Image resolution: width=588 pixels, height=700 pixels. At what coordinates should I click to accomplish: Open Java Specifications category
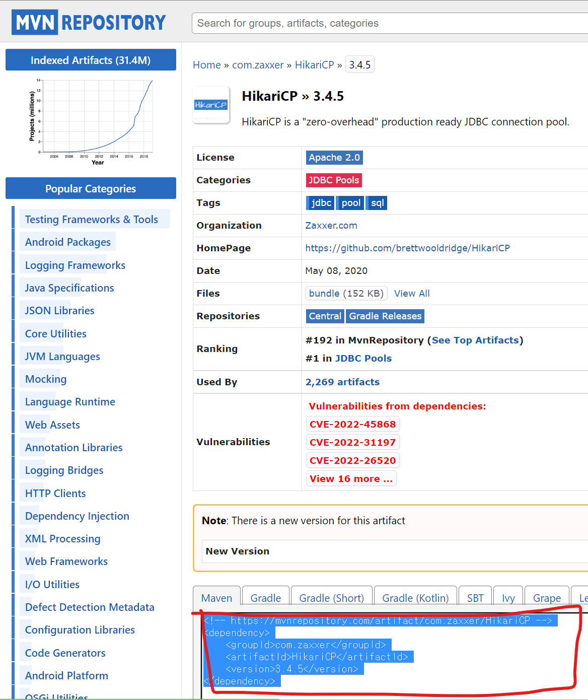coord(69,288)
